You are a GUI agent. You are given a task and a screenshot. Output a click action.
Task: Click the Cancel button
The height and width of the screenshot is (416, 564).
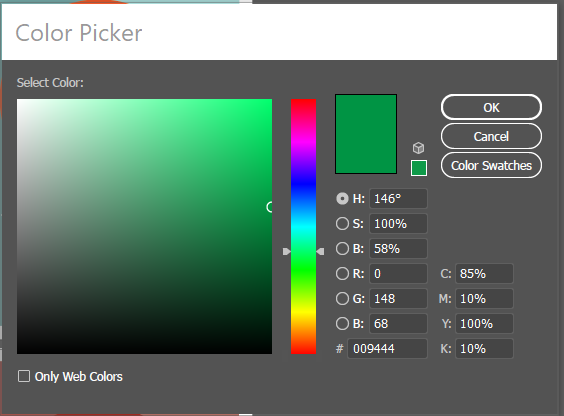click(x=491, y=136)
